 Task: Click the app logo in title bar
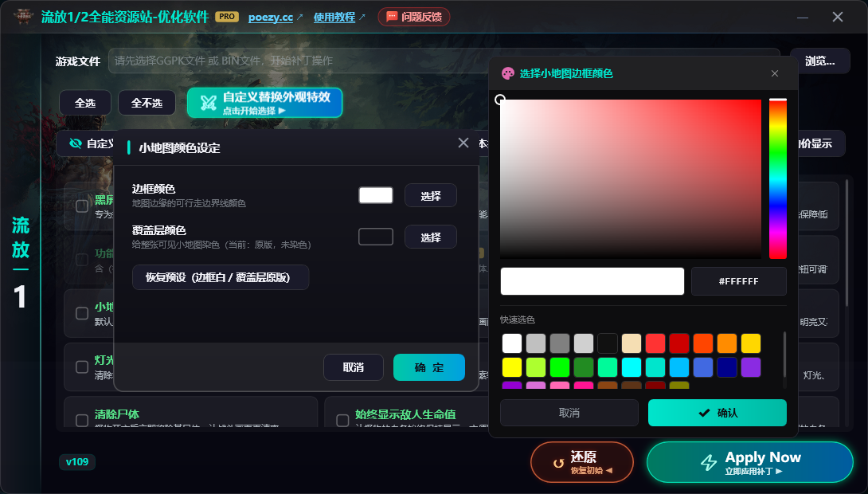click(x=23, y=17)
